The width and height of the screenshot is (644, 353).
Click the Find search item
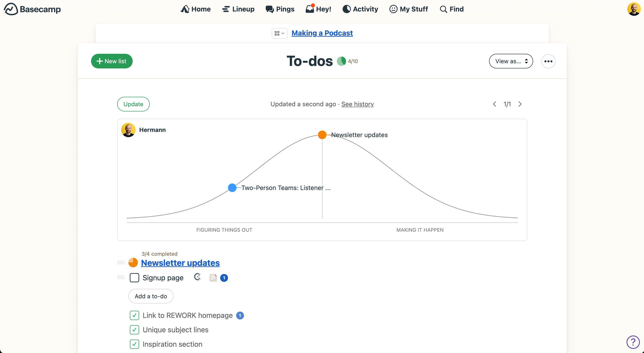pyautogui.click(x=452, y=9)
